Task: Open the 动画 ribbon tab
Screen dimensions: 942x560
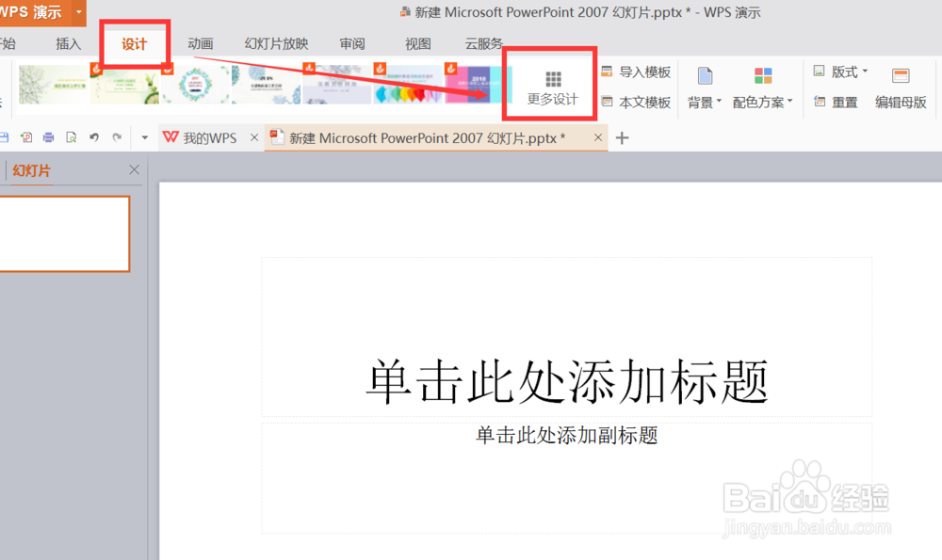Action: [x=200, y=44]
